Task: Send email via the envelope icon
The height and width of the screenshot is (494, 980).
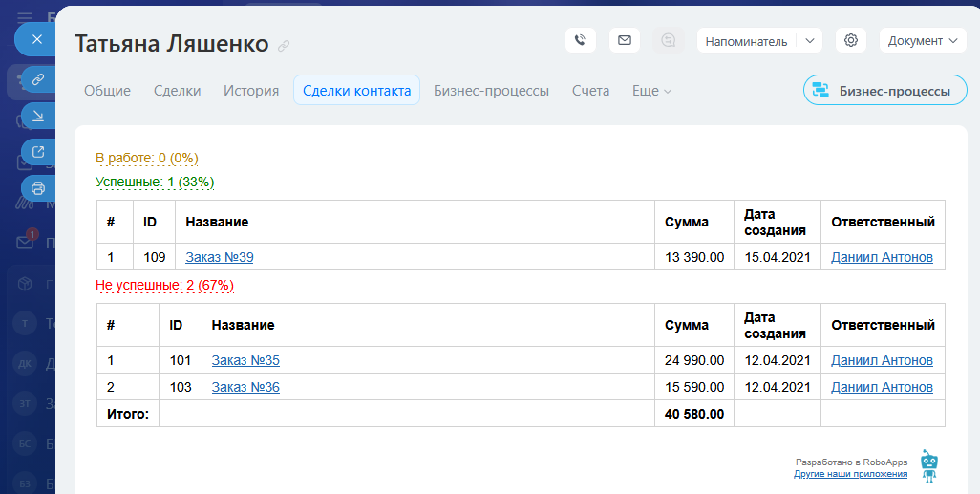Action: pyautogui.click(x=625, y=41)
